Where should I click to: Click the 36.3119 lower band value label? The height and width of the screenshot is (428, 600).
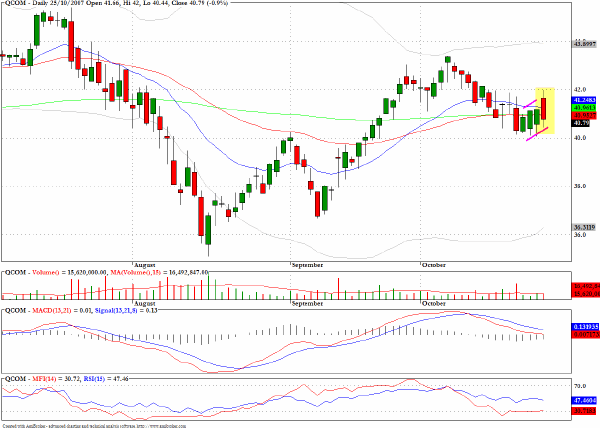point(584,227)
